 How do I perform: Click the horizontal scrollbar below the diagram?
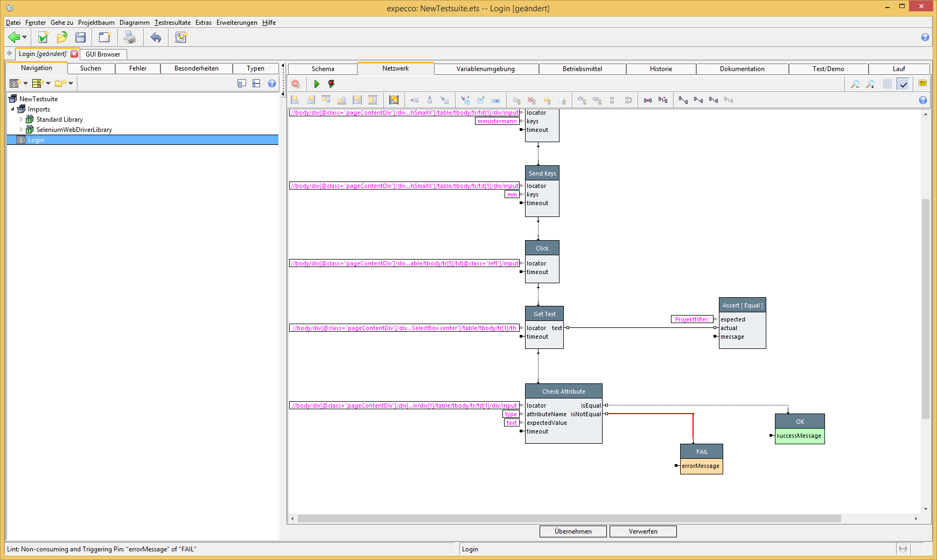tap(569, 519)
